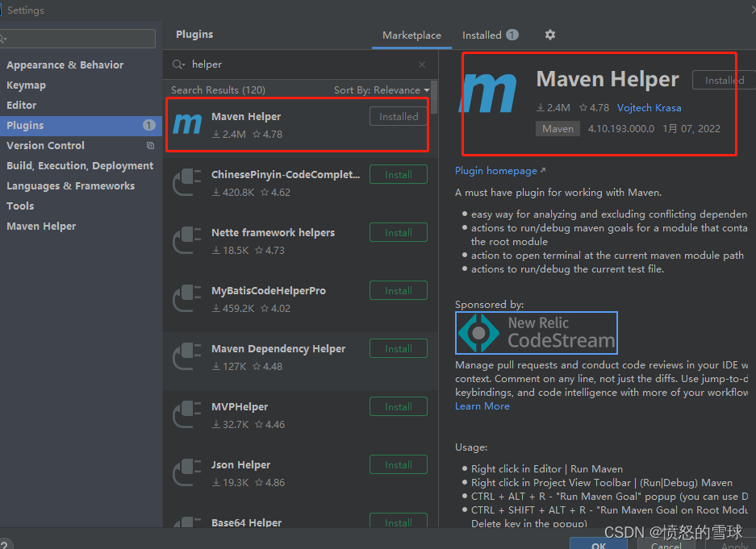Select Plugins settings category
Viewport: 756px width, 549px height.
(x=81, y=125)
